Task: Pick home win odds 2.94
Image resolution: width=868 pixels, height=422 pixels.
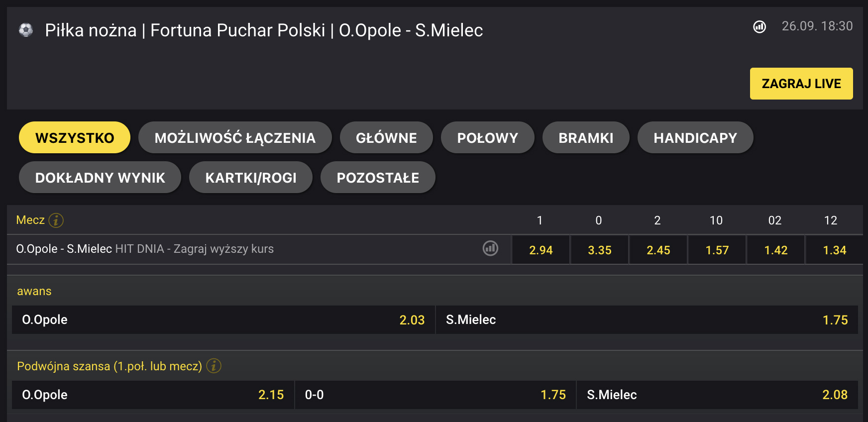Action: (541, 250)
